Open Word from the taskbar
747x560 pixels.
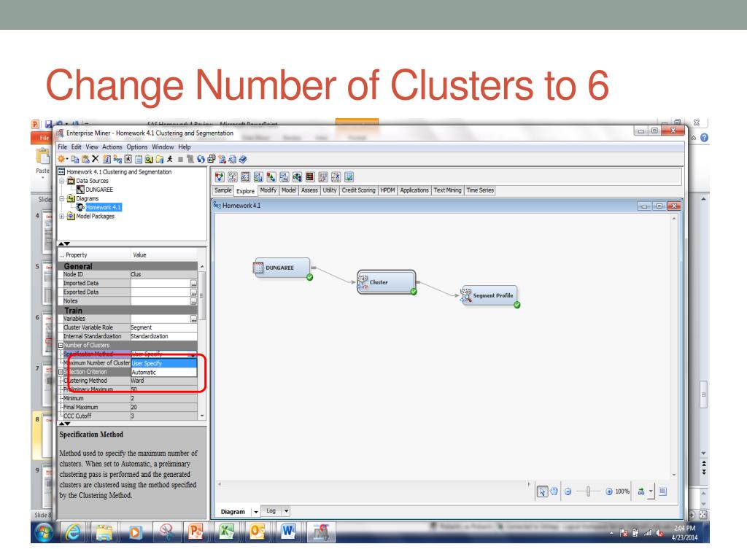click(x=287, y=532)
